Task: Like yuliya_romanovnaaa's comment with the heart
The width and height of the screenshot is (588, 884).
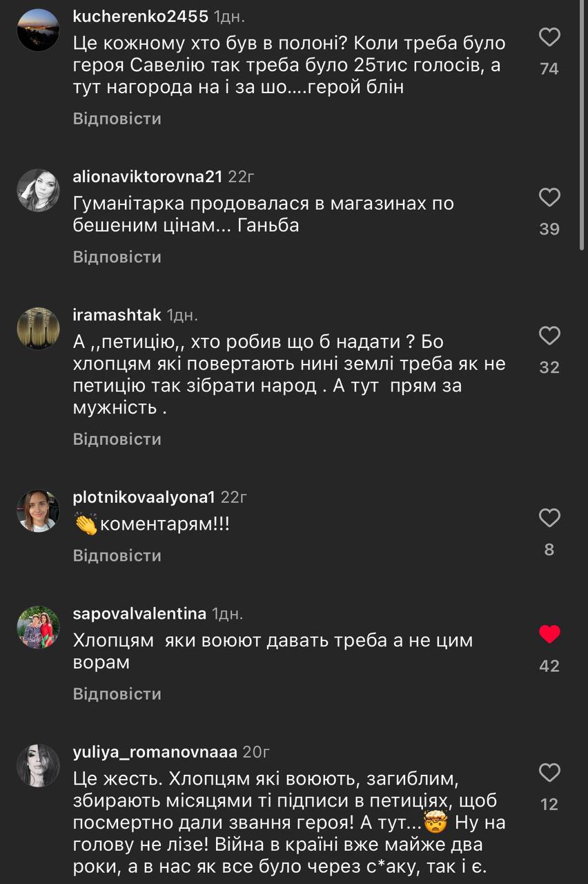Action: tap(549, 773)
